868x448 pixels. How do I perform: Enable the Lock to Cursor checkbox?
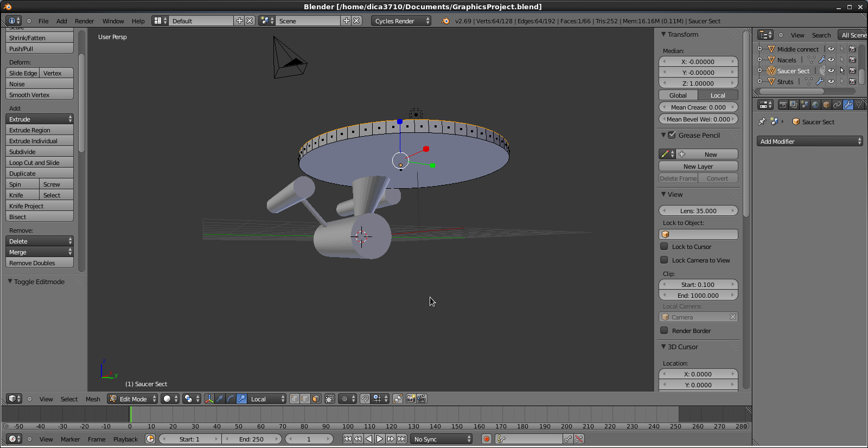pos(664,246)
